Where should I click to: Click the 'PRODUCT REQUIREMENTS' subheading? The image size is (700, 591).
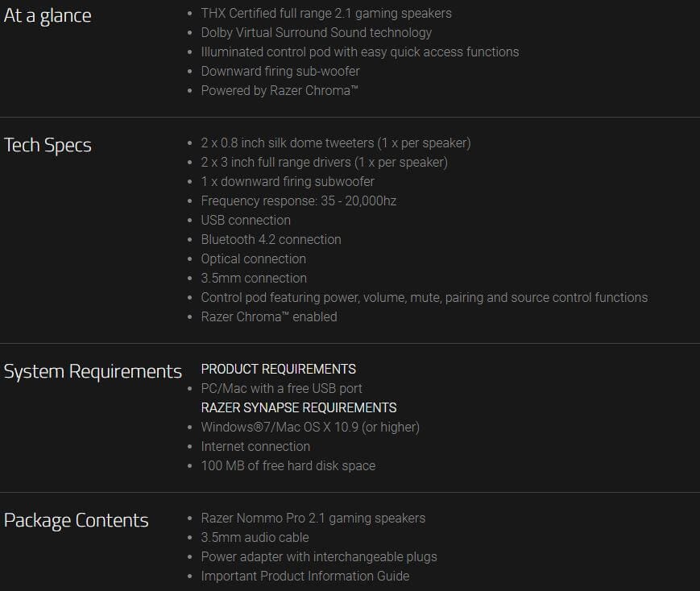[x=278, y=369]
